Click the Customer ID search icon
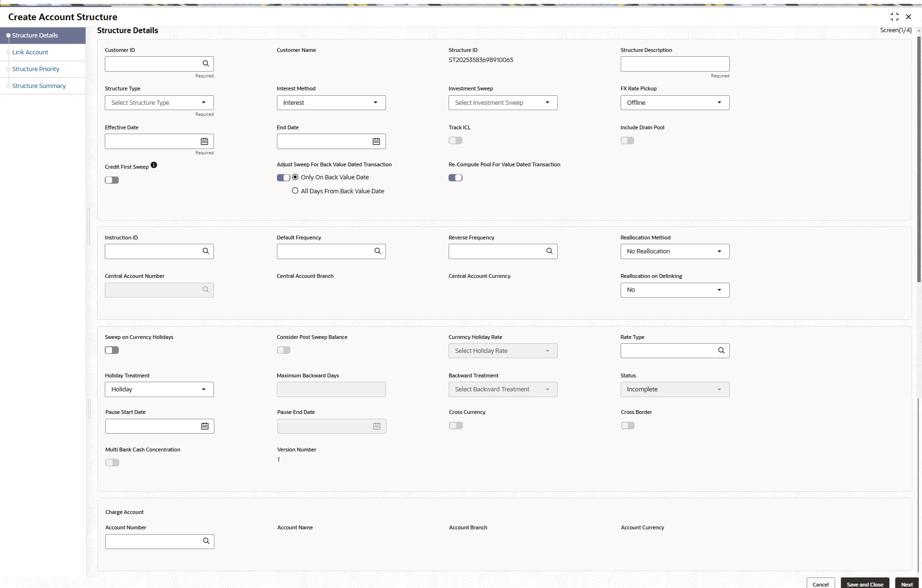 (206, 63)
